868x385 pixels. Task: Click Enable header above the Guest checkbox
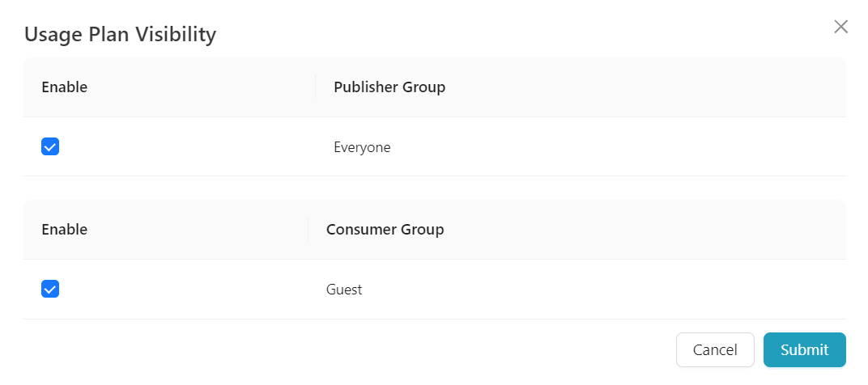(x=65, y=229)
